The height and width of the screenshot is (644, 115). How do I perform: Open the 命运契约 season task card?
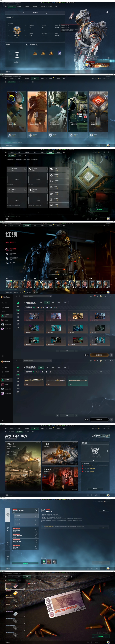pos(60,478)
